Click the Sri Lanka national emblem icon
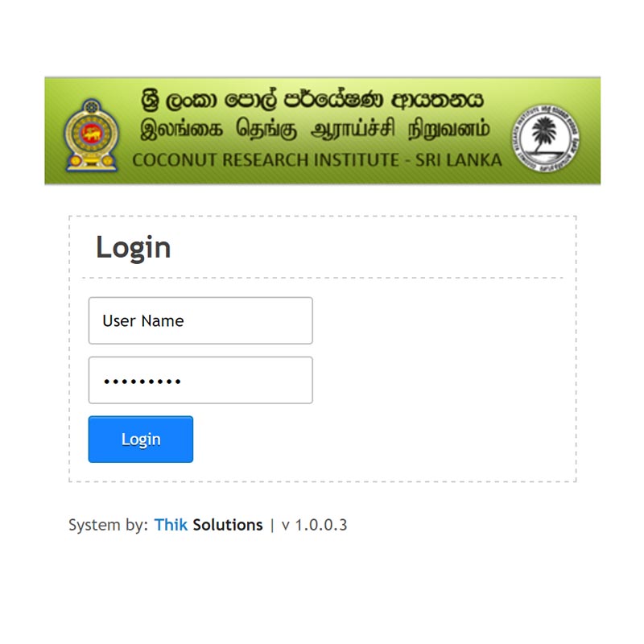 (x=92, y=135)
